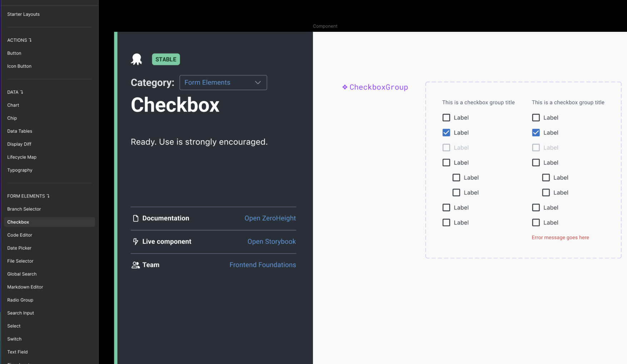Open the Global Search page
627x364 pixels.
(22, 274)
